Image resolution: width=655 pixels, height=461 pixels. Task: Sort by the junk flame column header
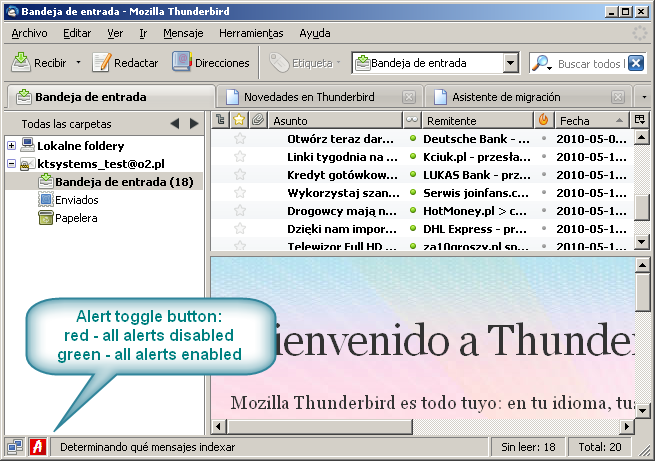coord(543,120)
